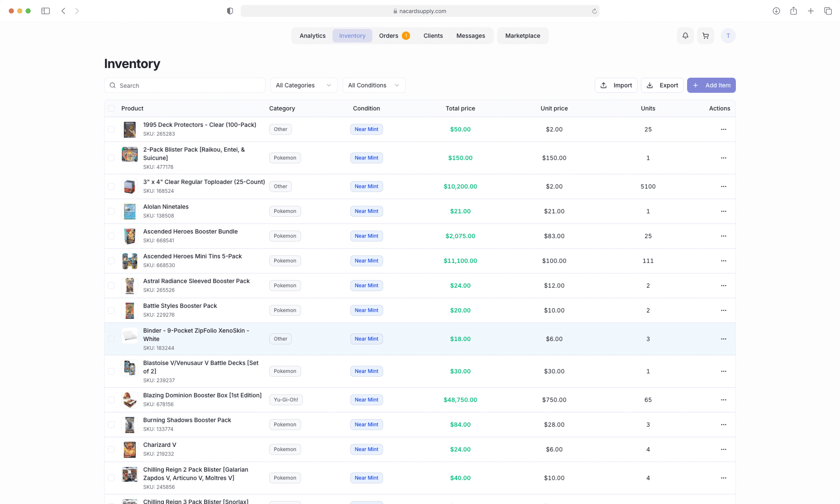Open actions for Ascended Heroes Mini Tins
Screen dimensions: 840x504
tap(724, 261)
